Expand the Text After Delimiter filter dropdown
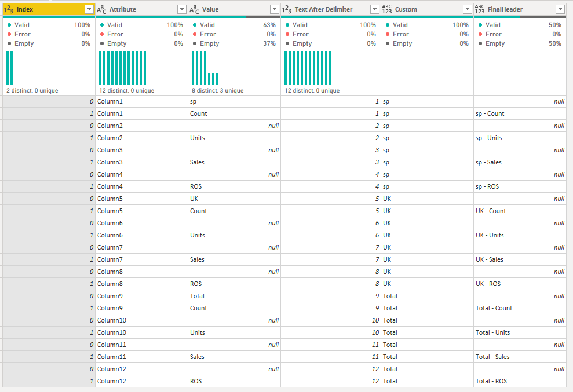The image size is (573, 392). point(375,9)
